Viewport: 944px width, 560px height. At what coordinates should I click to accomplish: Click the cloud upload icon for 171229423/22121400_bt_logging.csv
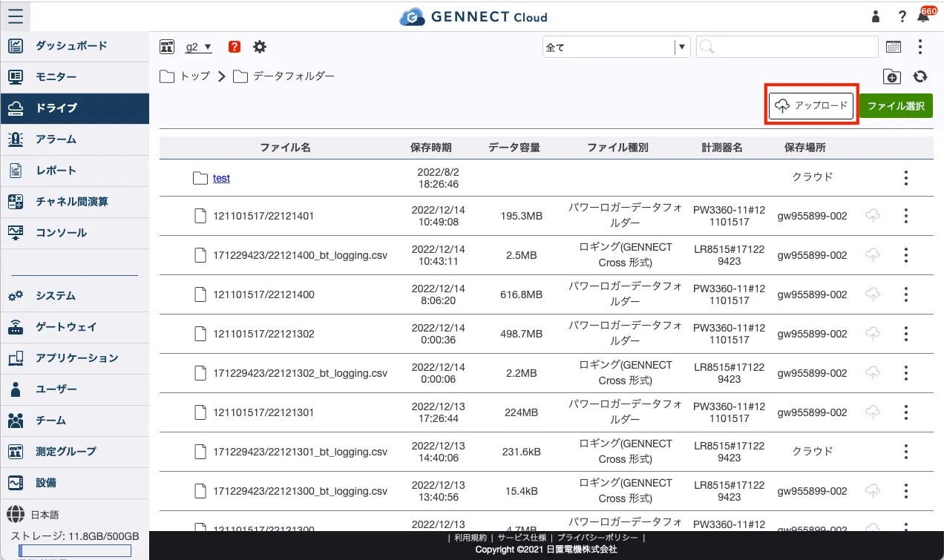[x=873, y=255]
